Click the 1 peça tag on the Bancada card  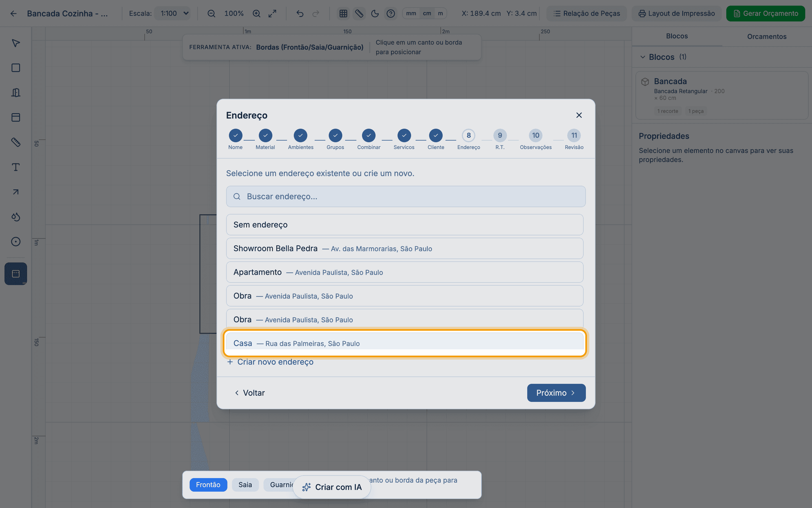click(x=696, y=111)
